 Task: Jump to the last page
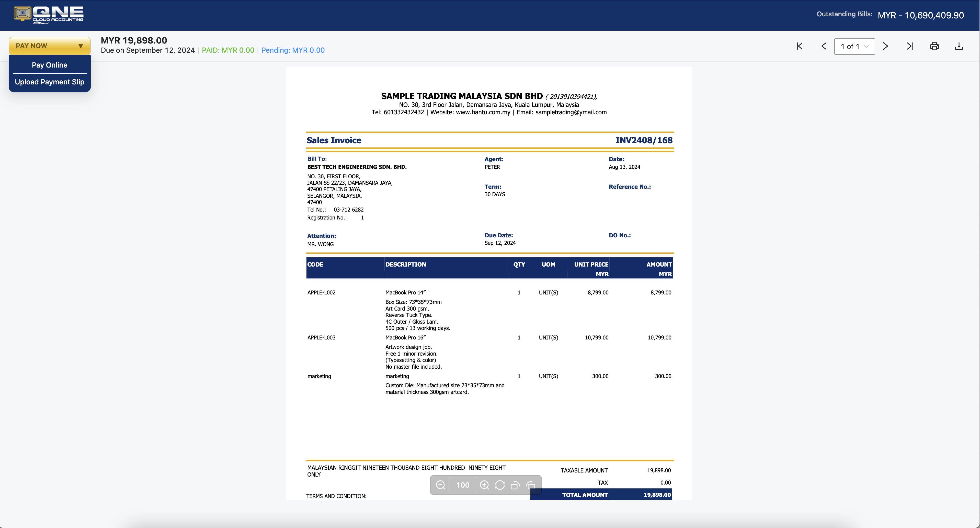click(x=910, y=47)
